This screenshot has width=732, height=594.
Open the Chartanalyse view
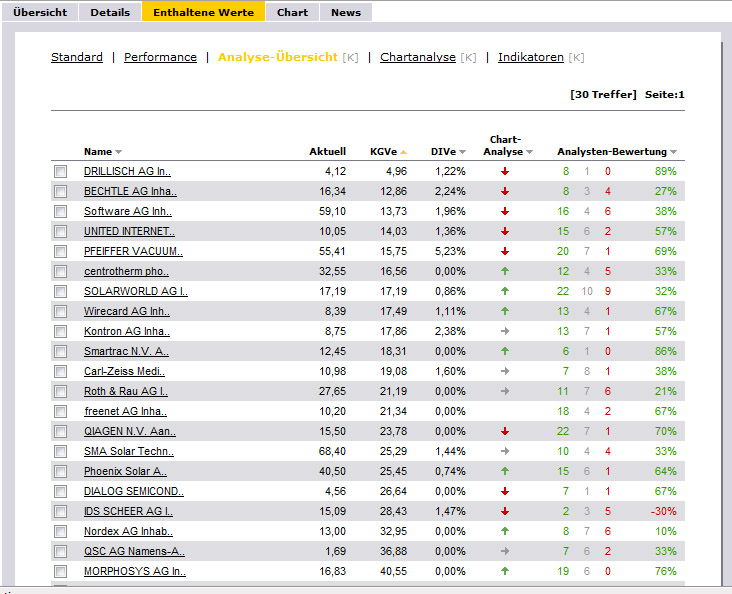tap(417, 57)
